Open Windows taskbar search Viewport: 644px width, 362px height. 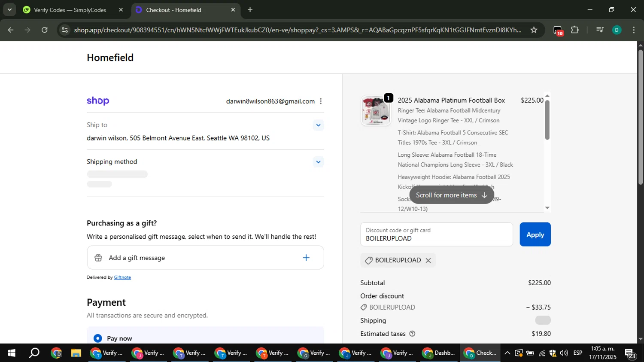[34, 353]
